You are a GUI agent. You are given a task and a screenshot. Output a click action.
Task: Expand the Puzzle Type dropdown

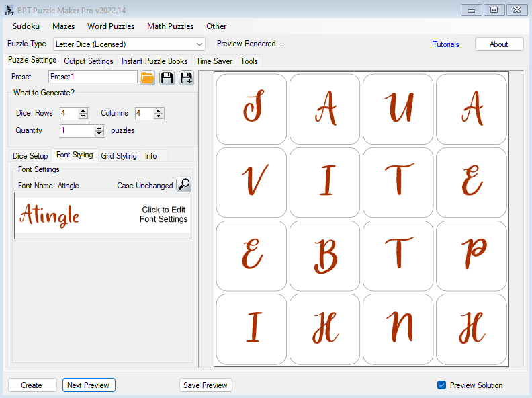199,44
